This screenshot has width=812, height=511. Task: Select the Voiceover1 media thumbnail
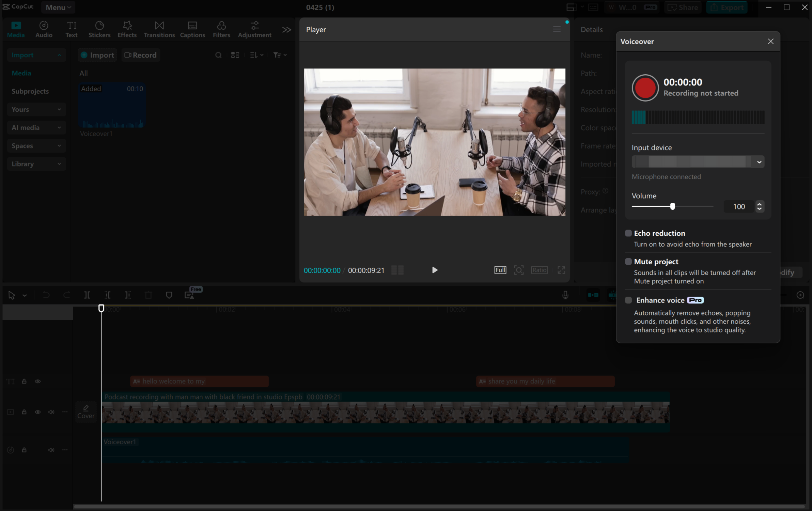click(112, 106)
